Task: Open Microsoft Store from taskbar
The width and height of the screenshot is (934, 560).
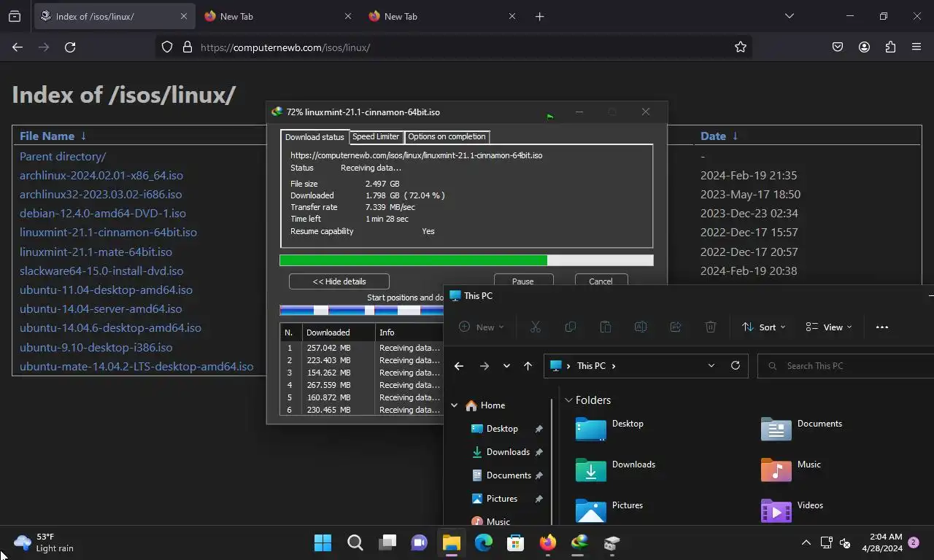Action: (515, 542)
